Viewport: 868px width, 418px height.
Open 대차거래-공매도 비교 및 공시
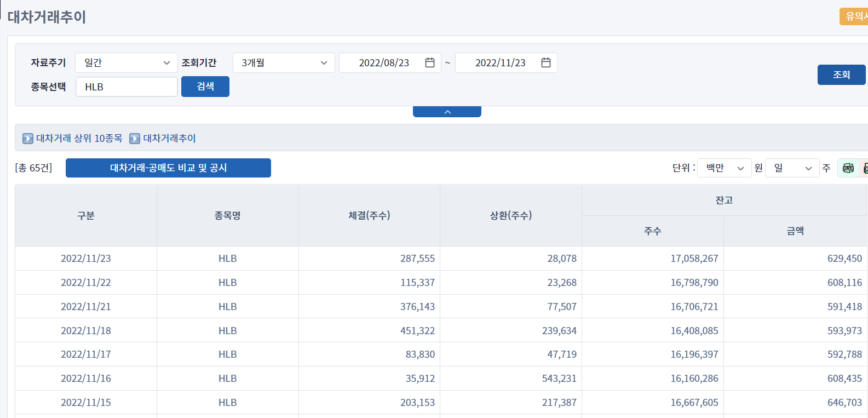point(168,168)
